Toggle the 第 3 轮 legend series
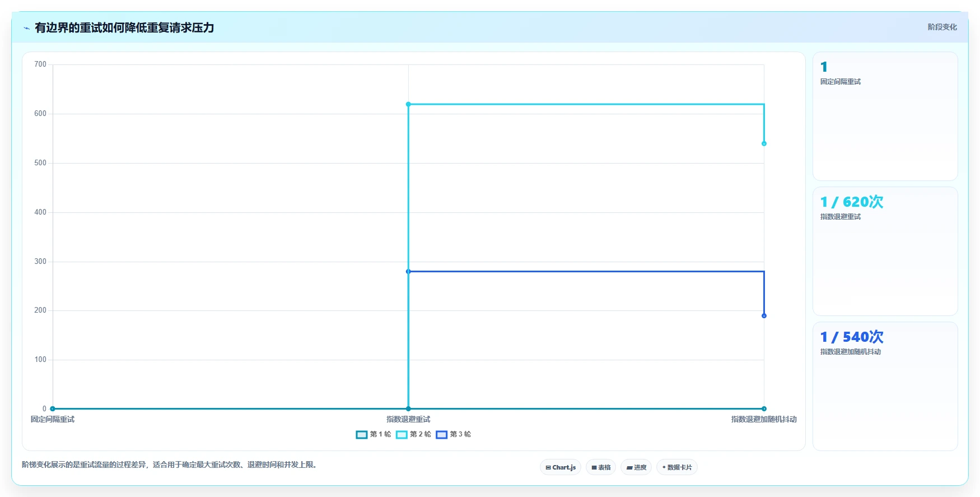 coord(454,434)
